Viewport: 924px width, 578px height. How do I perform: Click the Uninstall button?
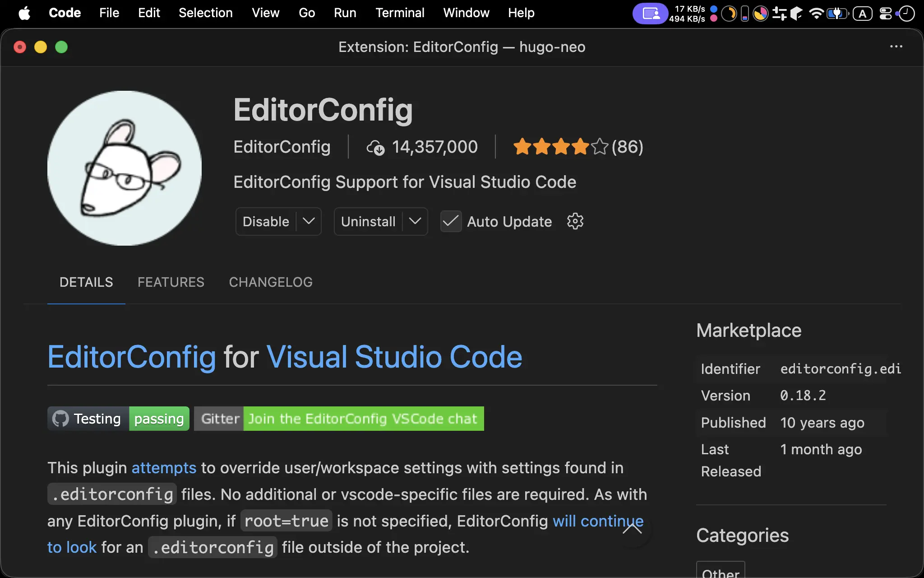click(x=368, y=221)
